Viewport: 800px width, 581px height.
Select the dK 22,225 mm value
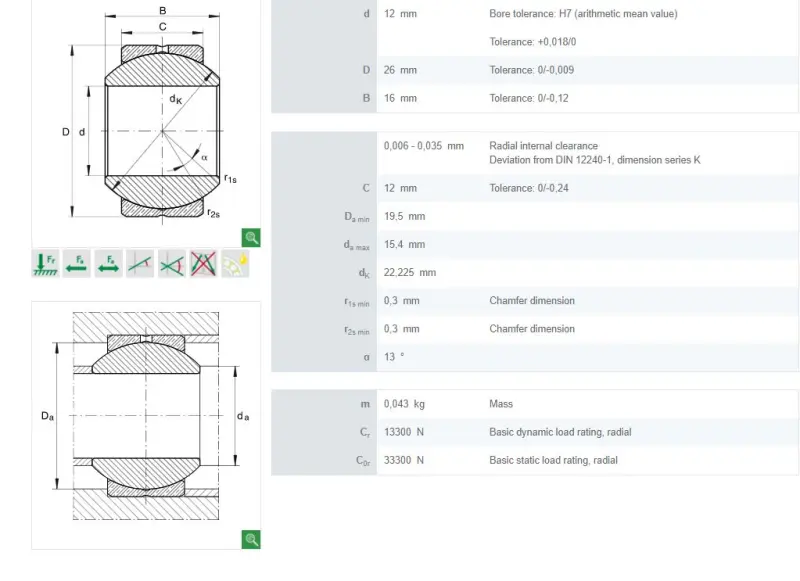click(x=410, y=272)
